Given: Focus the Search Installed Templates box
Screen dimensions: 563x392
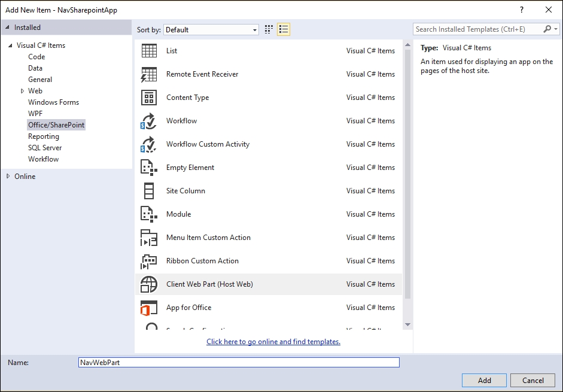Looking at the screenshot, I should click(x=478, y=29).
